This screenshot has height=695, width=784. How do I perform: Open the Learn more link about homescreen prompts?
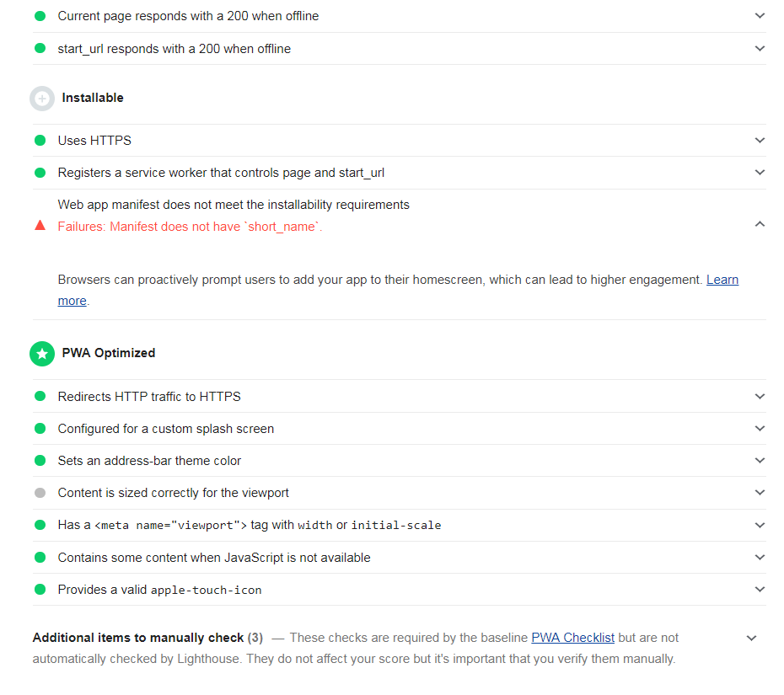(x=722, y=279)
